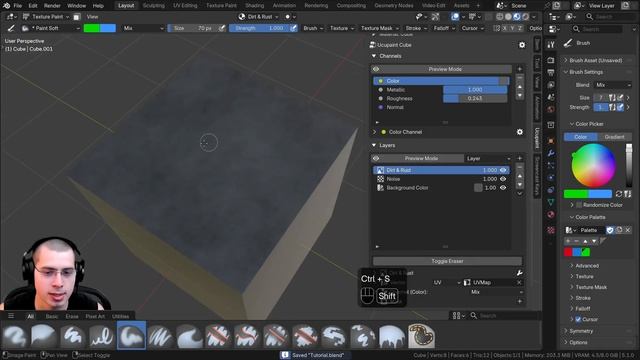640x360 pixels.
Task: Click the wrench icon below Toggle Eraser
Action: click(x=520, y=273)
